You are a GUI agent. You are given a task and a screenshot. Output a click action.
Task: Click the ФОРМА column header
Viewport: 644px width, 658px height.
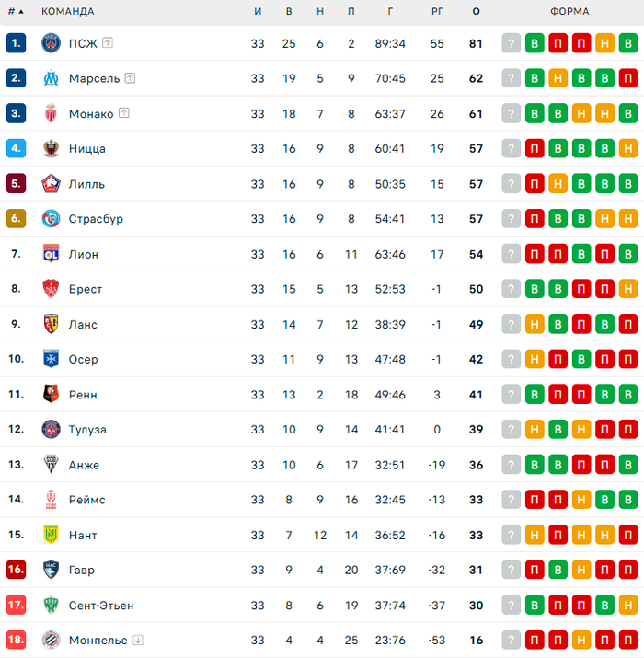[x=569, y=11]
